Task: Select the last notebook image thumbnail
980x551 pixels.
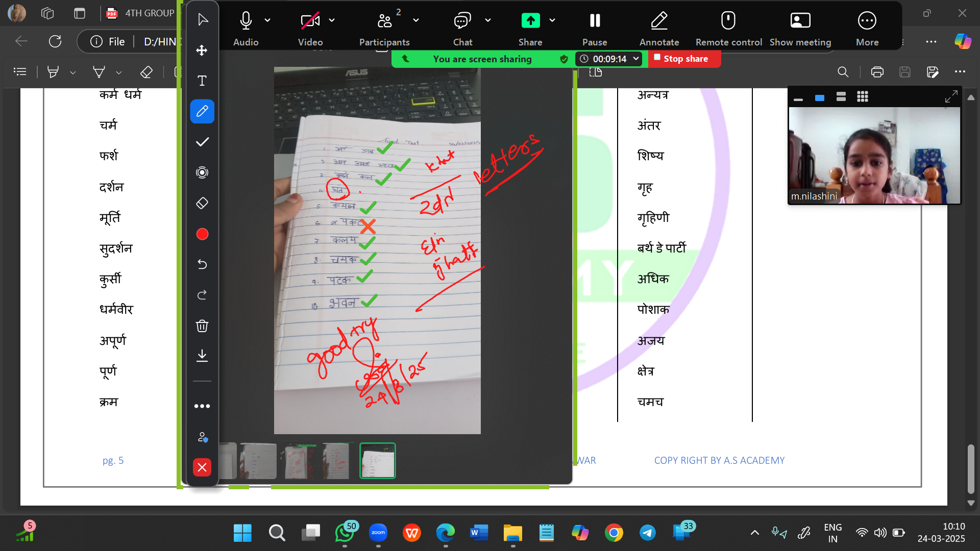Action: pos(378,461)
